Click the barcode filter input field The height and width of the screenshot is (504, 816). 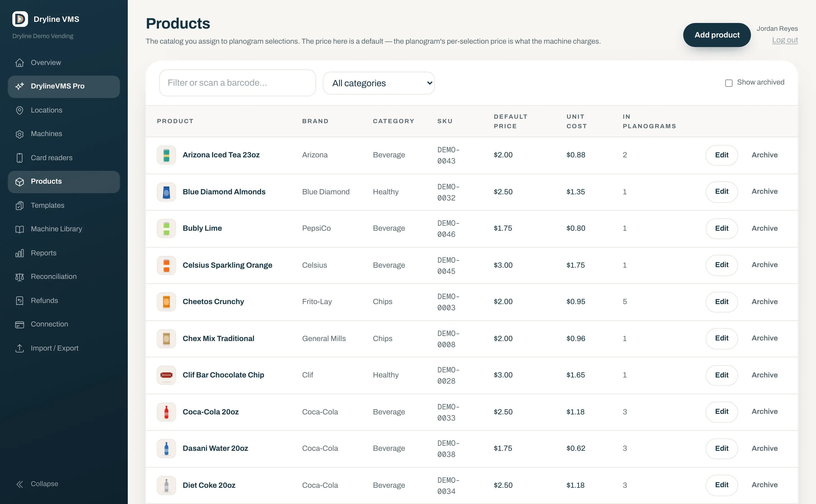tap(238, 83)
